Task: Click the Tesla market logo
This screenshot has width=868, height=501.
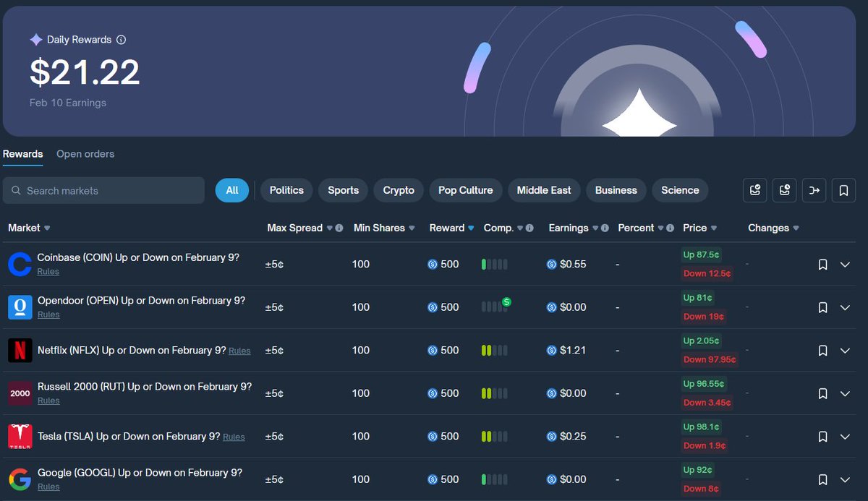Action: [x=20, y=437]
